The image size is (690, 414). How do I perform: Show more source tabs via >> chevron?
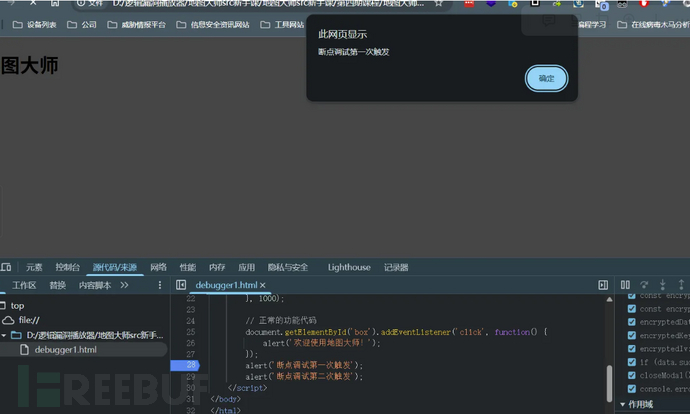tap(124, 285)
